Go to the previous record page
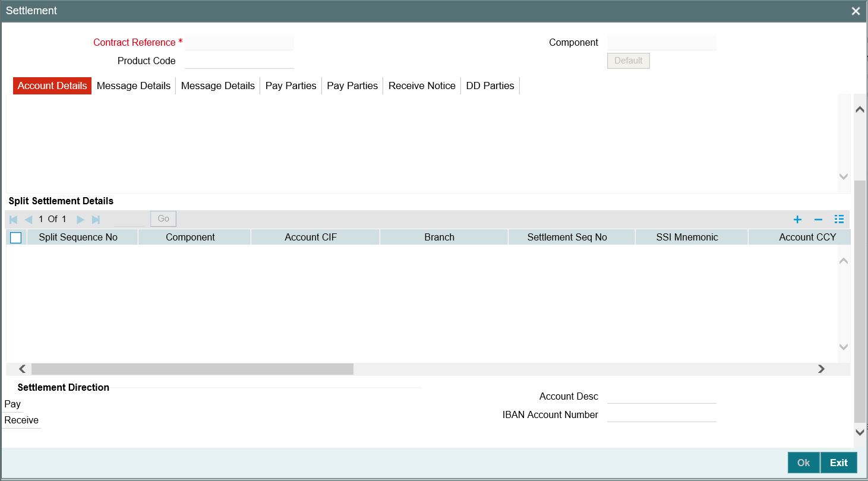Screen dimensions: 868x481 [28, 219]
